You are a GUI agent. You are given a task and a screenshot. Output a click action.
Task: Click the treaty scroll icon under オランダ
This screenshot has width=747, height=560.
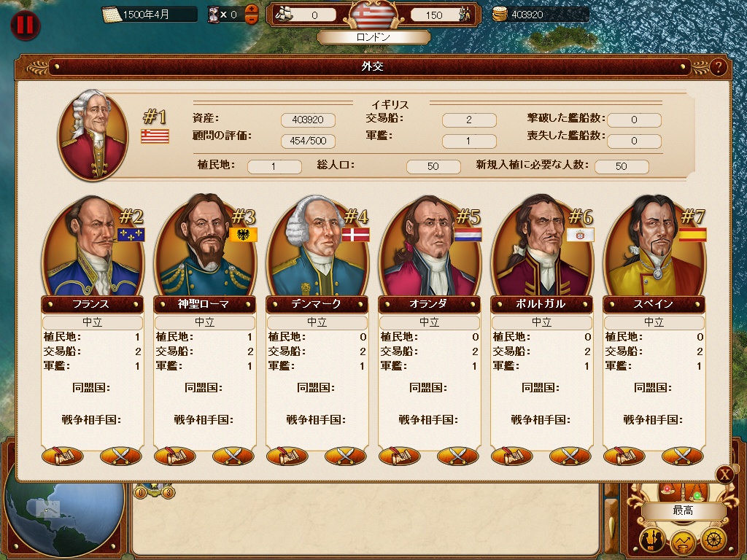pos(399,456)
